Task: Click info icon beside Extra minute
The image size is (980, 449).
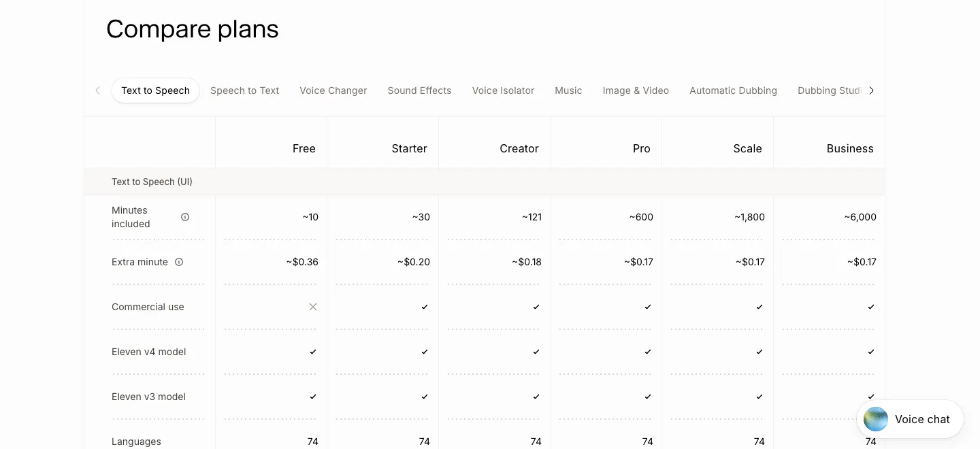Action: pyautogui.click(x=179, y=262)
